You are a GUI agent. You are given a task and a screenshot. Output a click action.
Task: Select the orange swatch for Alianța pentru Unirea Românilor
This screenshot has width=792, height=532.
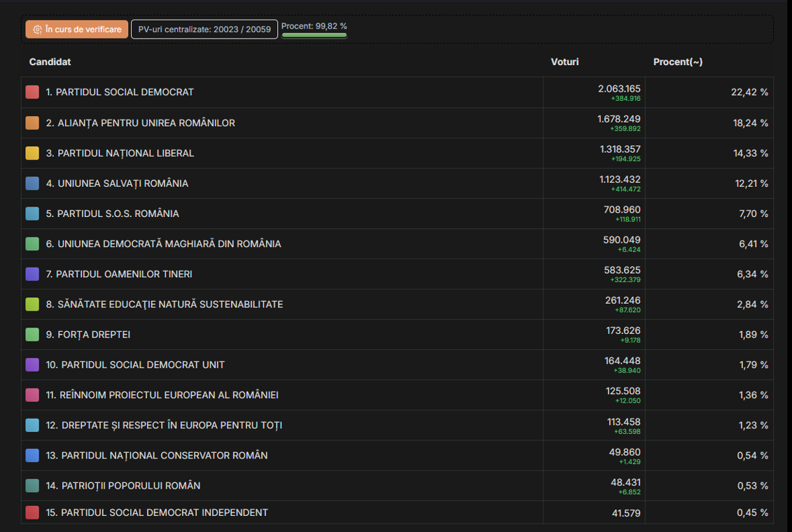[32, 122]
